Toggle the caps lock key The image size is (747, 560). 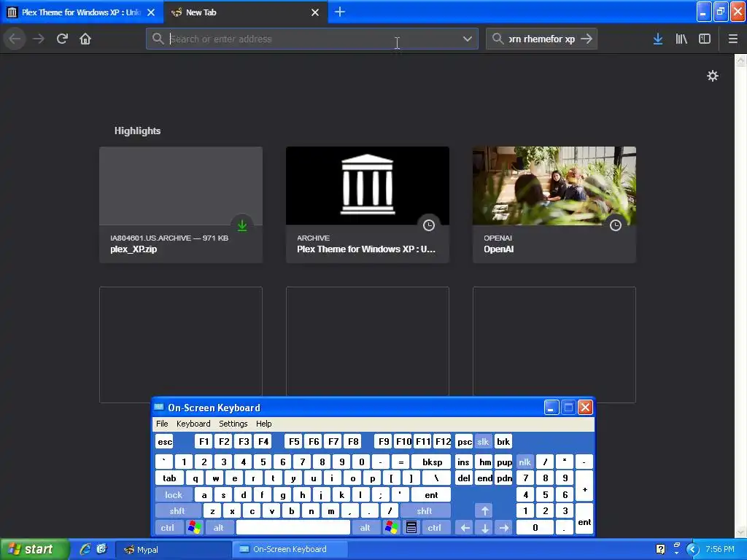tap(174, 495)
